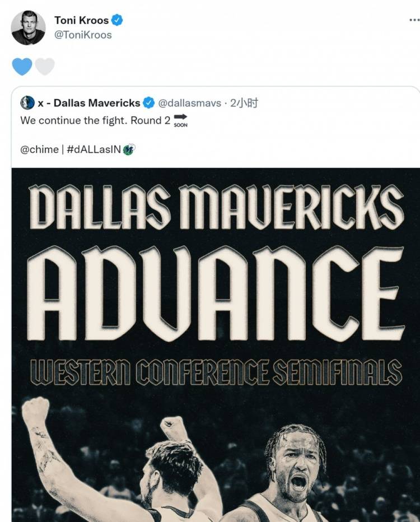The width and height of the screenshot is (420, 522).
Task: Open the Dallas Mavericks Advance poster image
Action: tap(216, 345)
